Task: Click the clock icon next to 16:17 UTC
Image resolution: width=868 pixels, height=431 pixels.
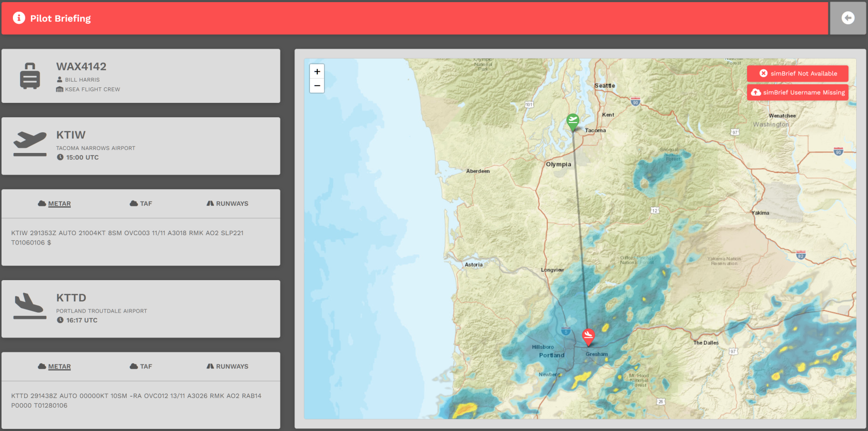Action: (60, 320)
